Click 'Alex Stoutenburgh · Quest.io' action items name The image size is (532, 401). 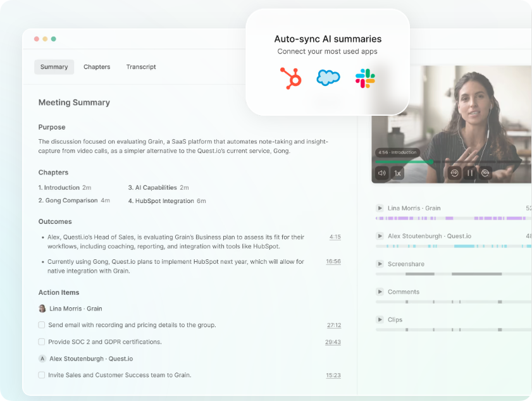tap(91, 359)
